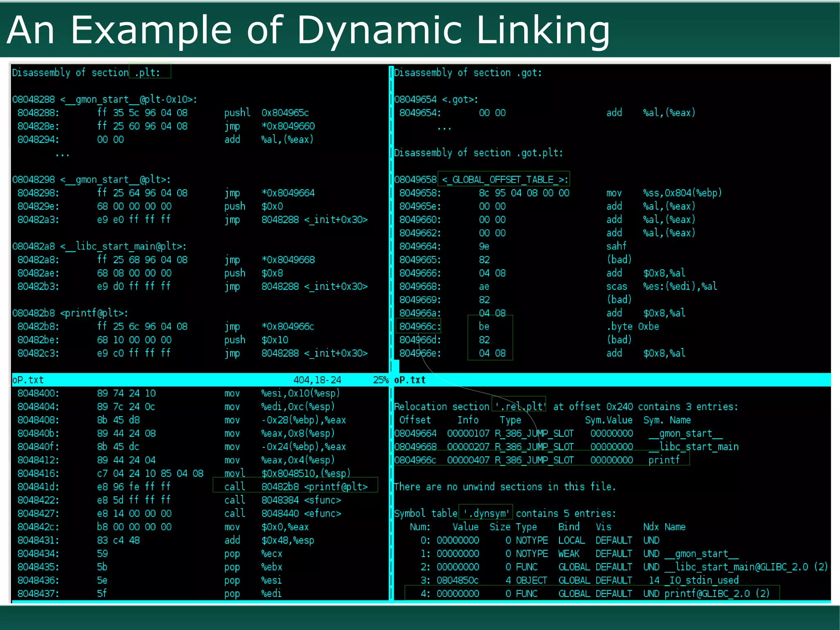Screen dimensions: 840x630
Task: Click the 'Ndx' column header in symbol table
Action: pyautogui.click(x=651, y=527)
